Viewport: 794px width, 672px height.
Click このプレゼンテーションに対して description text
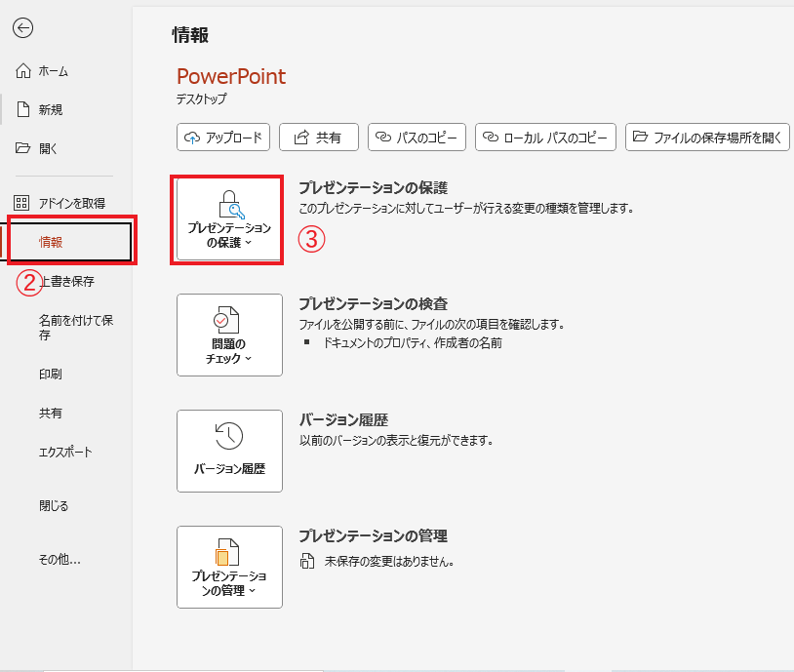point(466,208)
